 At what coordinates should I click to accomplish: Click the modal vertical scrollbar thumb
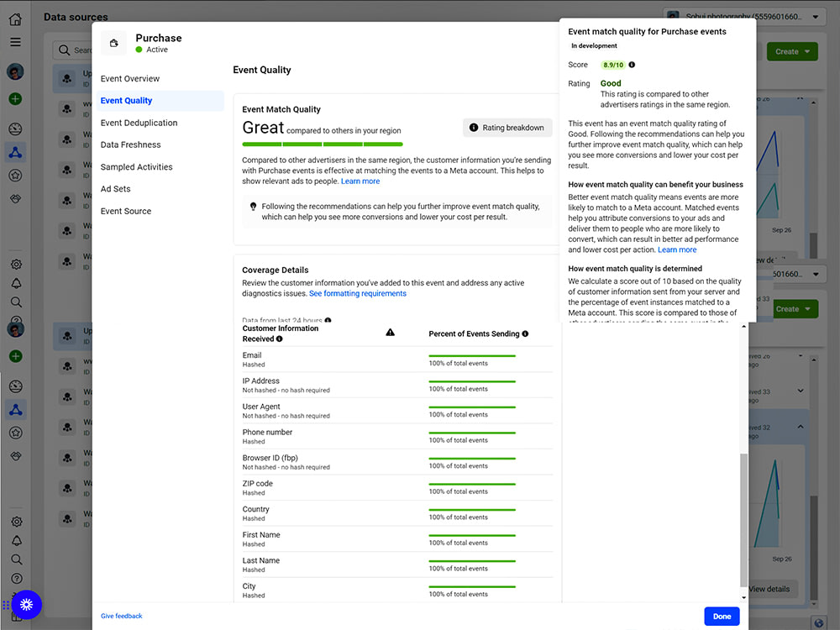click(x=743, y=520)
